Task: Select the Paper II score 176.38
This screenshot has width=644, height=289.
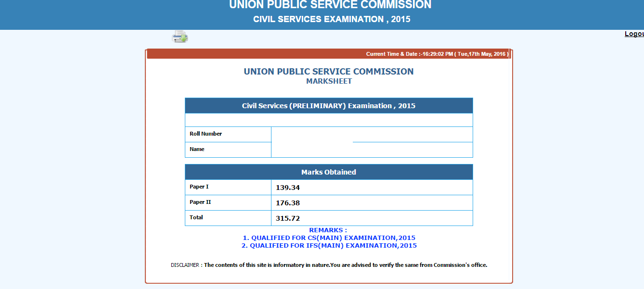Action: (x=288, y=203)
